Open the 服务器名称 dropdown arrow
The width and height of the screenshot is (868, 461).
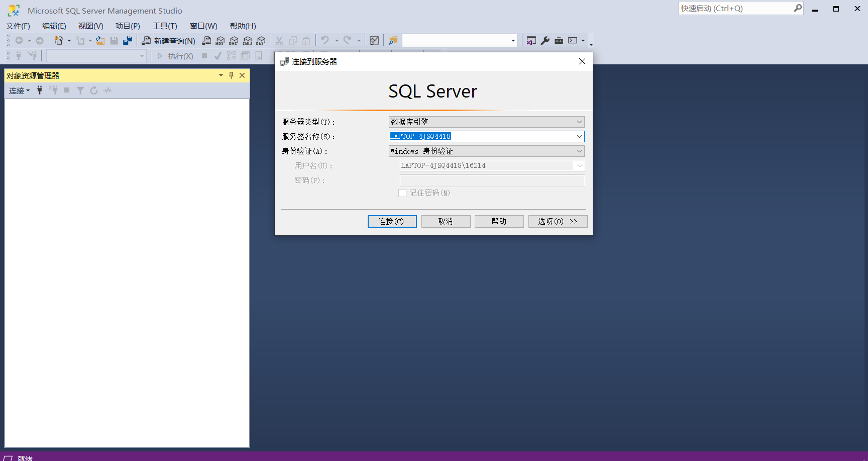[x=579, y=137]
